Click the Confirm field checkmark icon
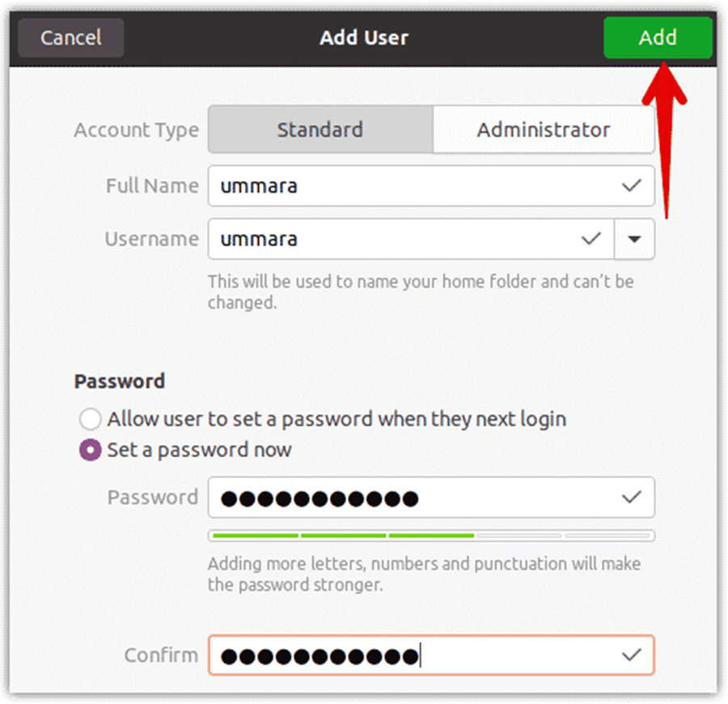The image size is (728, 704). click(x=631, y=655)
